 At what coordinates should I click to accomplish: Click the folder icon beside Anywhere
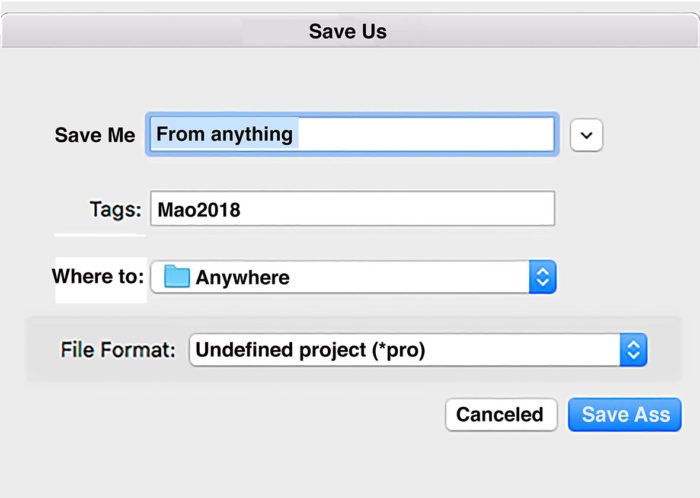[177, 277]
